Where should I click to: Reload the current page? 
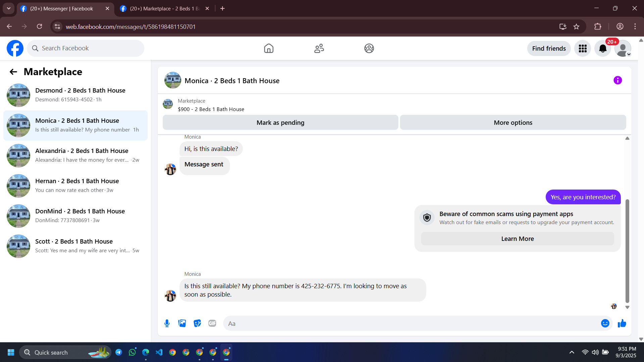click(40, 27)
